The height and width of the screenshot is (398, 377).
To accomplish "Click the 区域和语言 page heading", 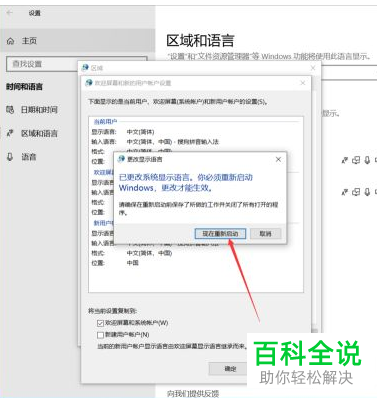I will click(200, 41).
